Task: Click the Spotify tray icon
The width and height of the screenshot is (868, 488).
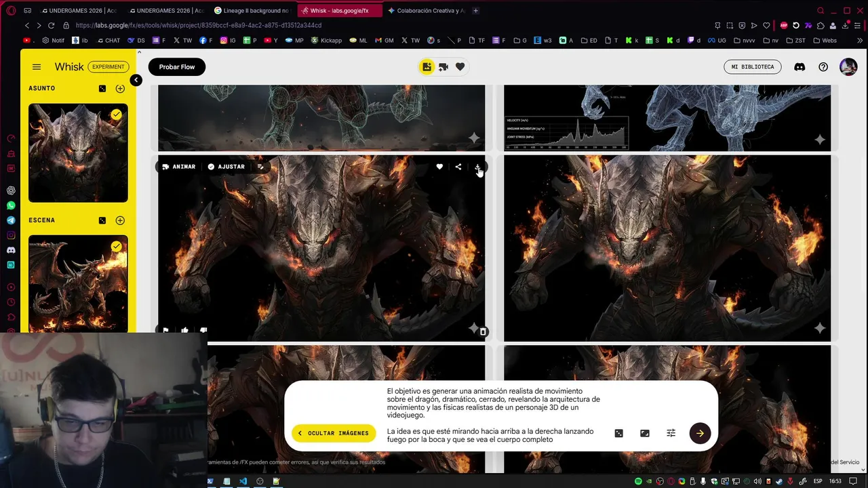Action: (638, 481)
